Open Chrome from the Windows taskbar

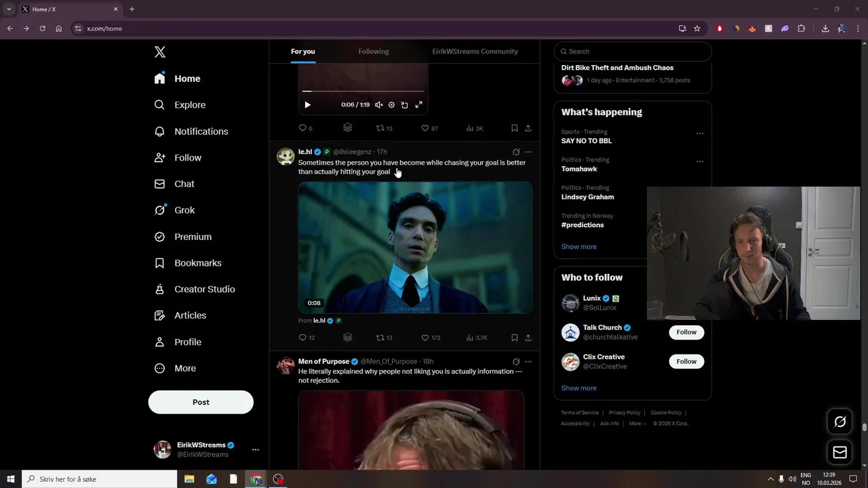tap(256, 479)
